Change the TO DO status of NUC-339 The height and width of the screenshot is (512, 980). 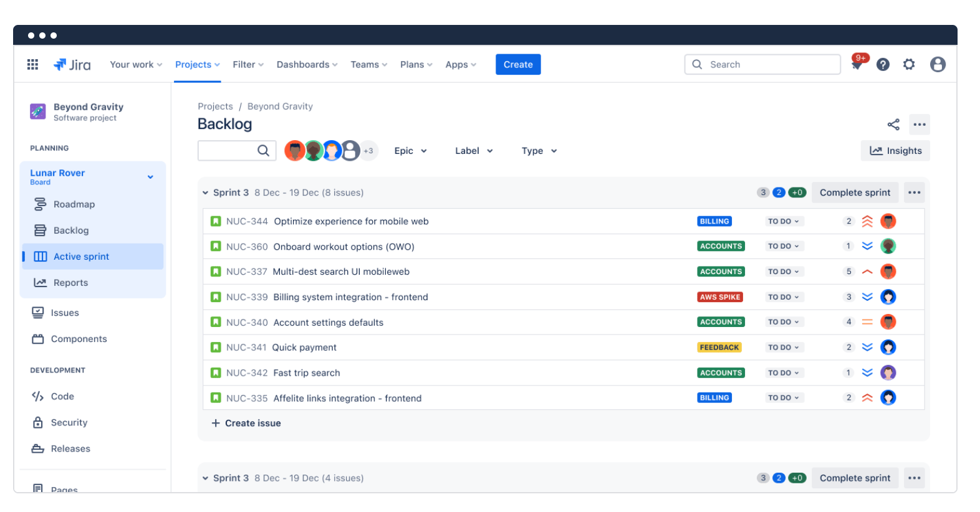coord(783,297)
